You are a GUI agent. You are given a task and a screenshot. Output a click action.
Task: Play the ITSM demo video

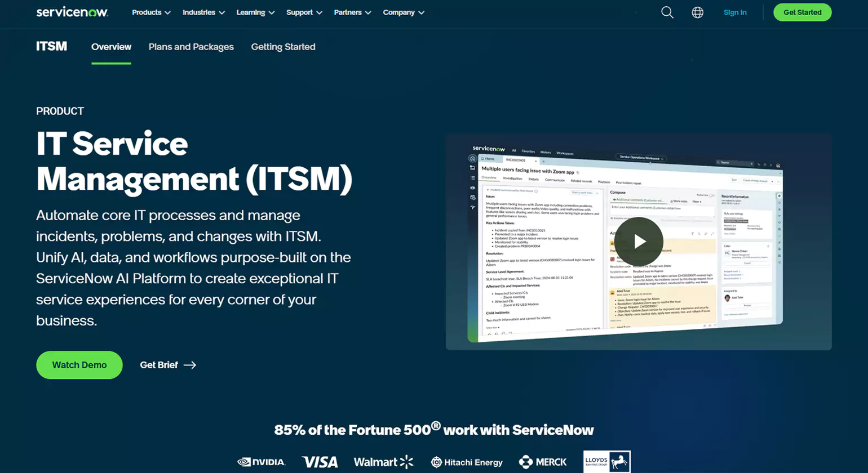[x=639, y=242]
